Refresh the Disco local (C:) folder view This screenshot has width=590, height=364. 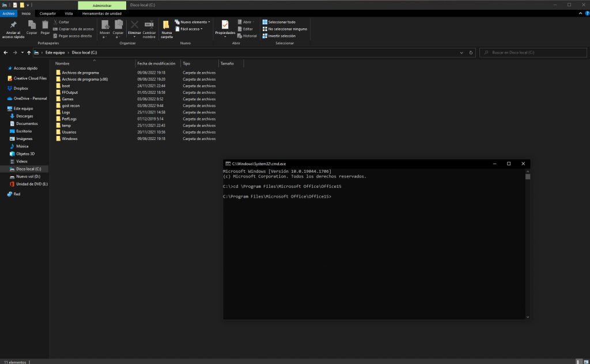click(x=472, y=52)
